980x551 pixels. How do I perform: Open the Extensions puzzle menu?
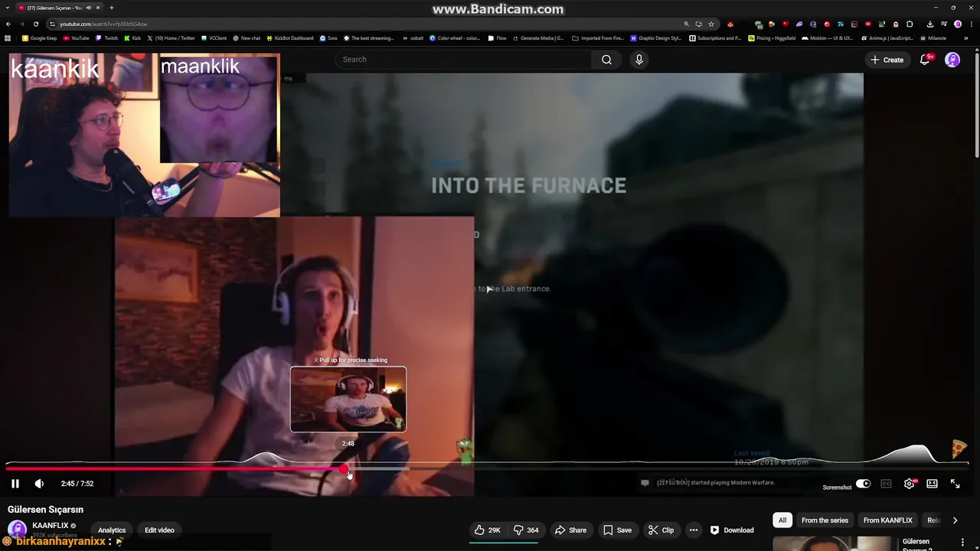pyautogui.click(x=910, y=24)
